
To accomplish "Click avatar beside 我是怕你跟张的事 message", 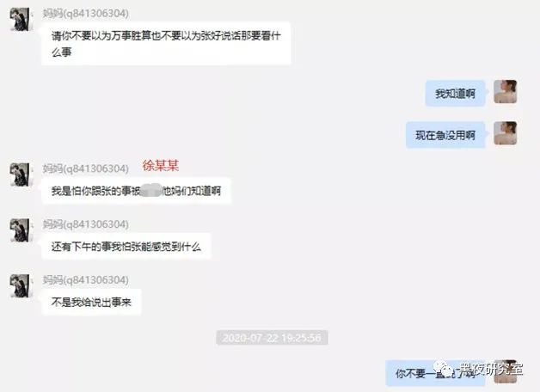I will (x=20, y=175).
